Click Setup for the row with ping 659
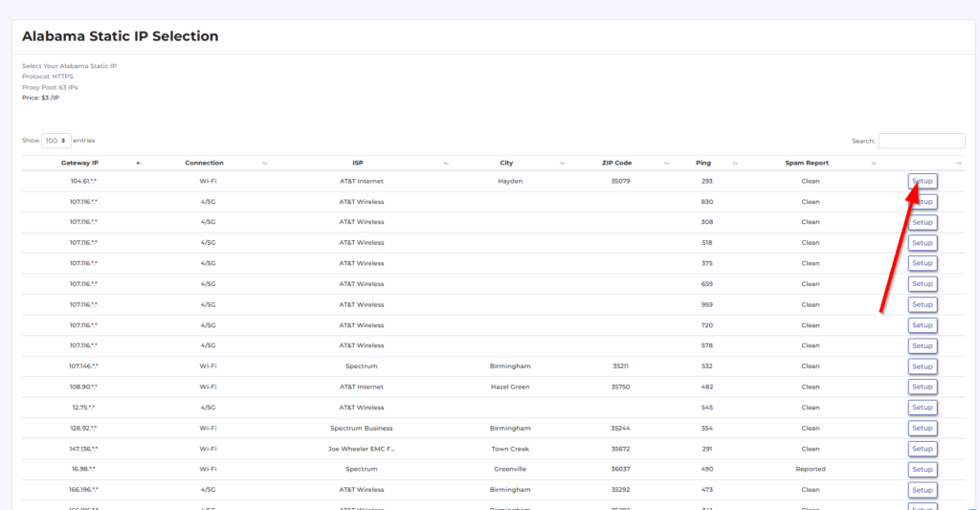The height and width of the screenshot is (510, 980). [923, 284]
